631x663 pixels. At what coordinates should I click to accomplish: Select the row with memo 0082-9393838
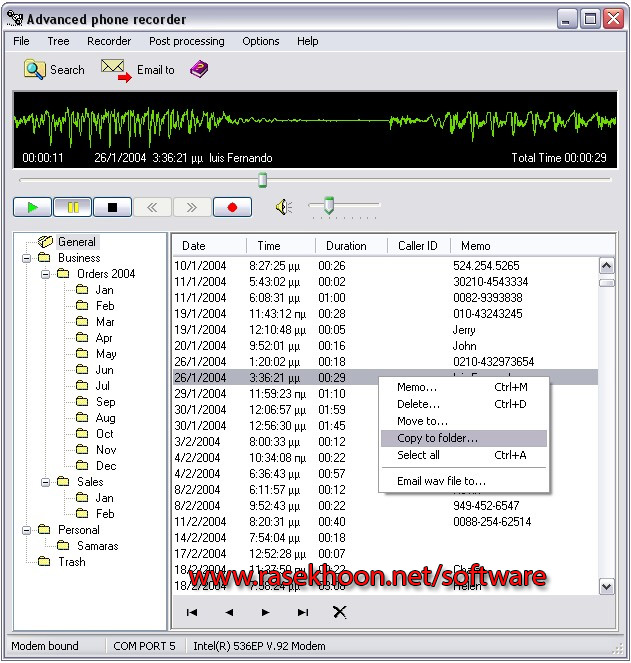click(385, 298)
